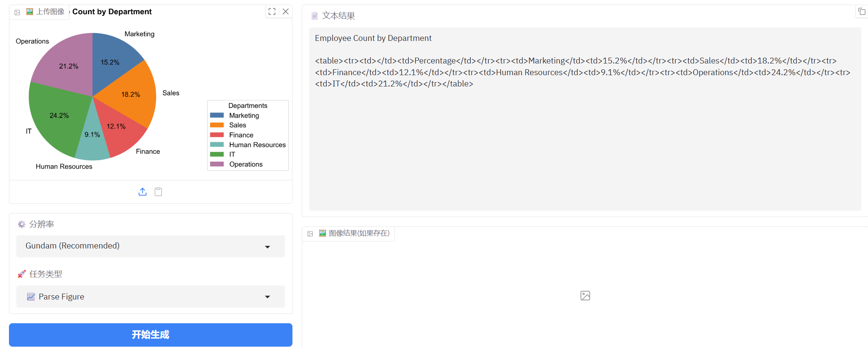Open the Parse Figure task type dropdown
868x347 pixels.
[x=151, y=297]
